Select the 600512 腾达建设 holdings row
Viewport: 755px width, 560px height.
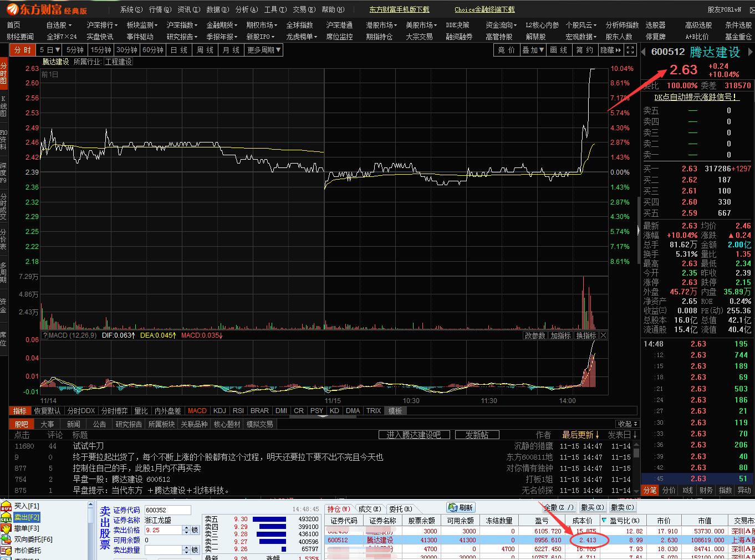click(539, 540)
